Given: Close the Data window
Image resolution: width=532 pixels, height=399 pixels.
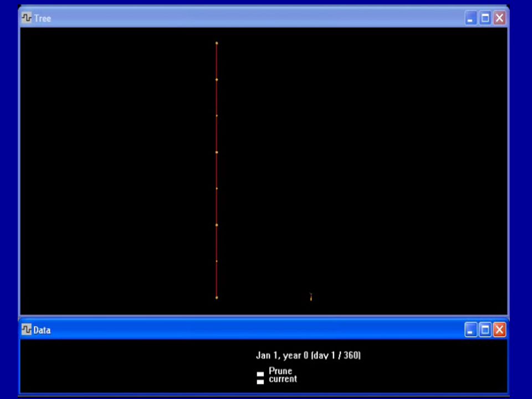Looking at the screenshot, I should [499, 330].
